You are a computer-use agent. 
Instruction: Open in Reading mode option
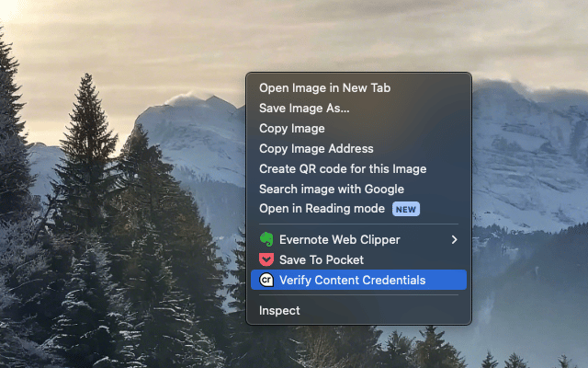(x=322, y=209)
